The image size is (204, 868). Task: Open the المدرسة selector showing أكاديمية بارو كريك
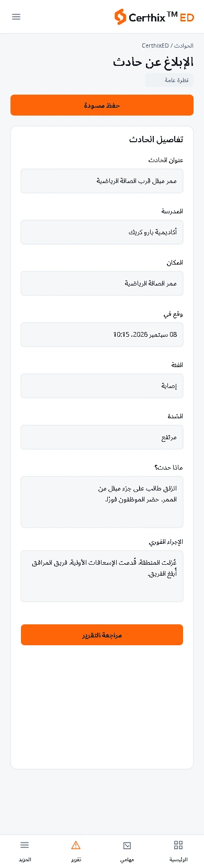(x=102, y=232)
